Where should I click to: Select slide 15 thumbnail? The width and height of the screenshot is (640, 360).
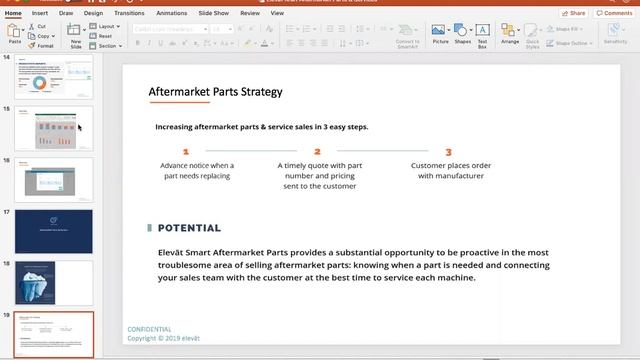(x=54, y=129)
